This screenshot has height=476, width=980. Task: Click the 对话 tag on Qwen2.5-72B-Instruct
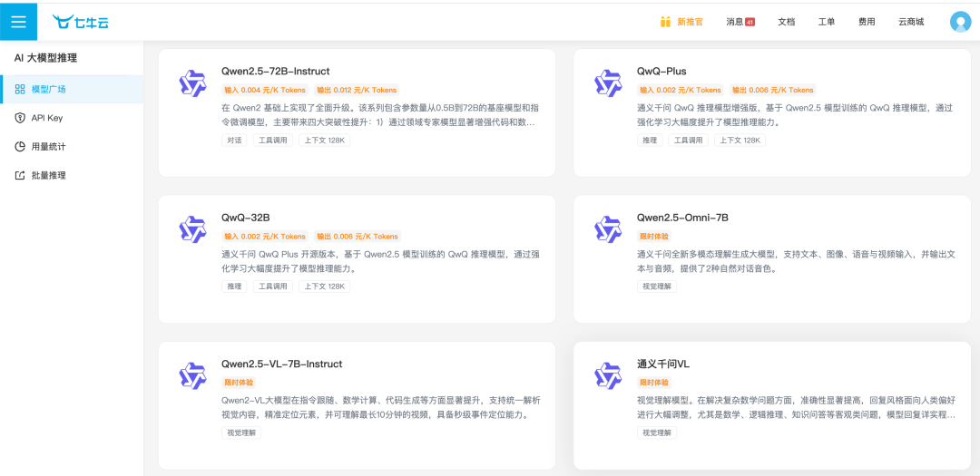click(234, 140)
